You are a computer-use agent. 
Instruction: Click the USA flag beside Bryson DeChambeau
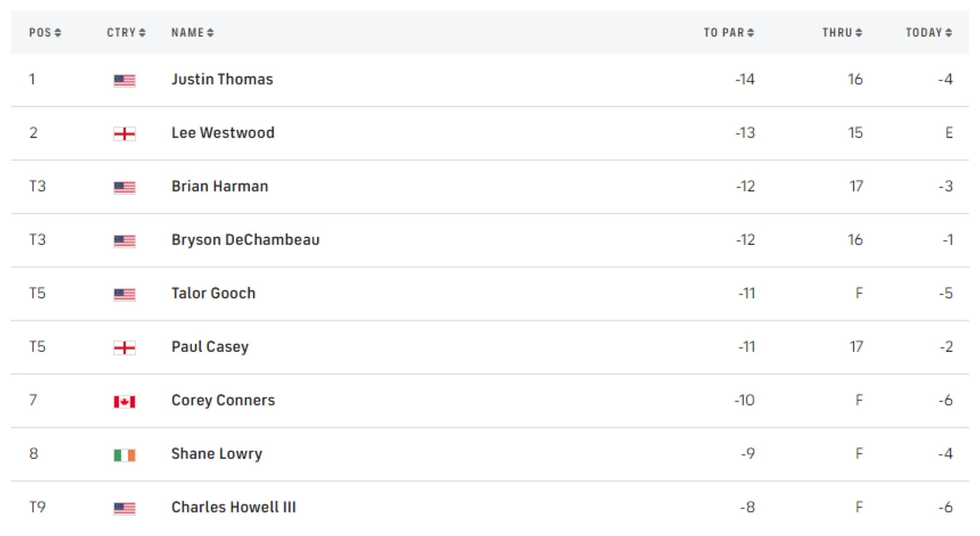124,241
